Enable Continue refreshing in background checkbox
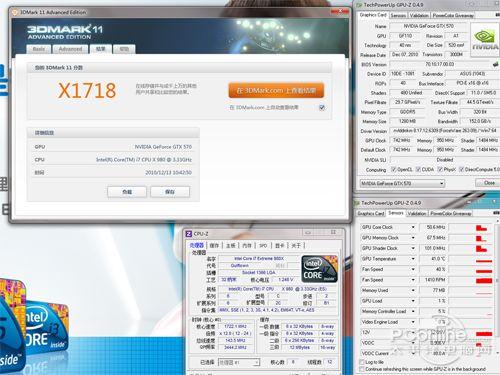The height and width of the screenshot is (375, 500). pos(361,369)
